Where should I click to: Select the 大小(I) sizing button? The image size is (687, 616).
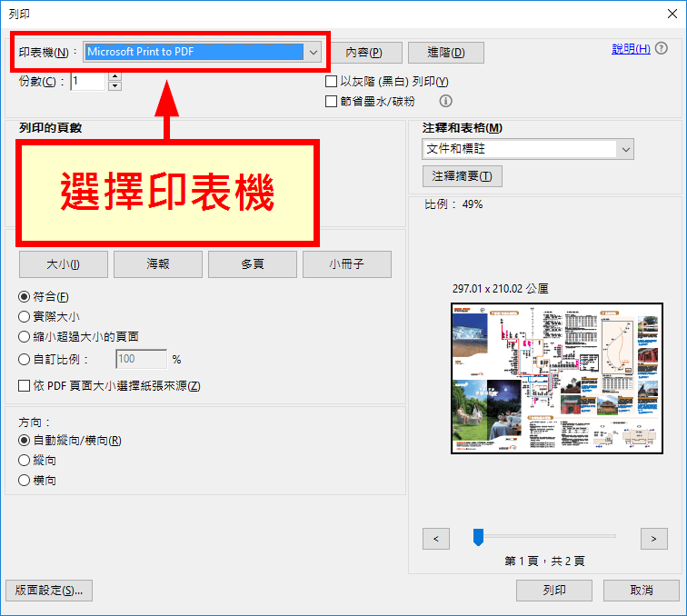[x=64, y=264]
